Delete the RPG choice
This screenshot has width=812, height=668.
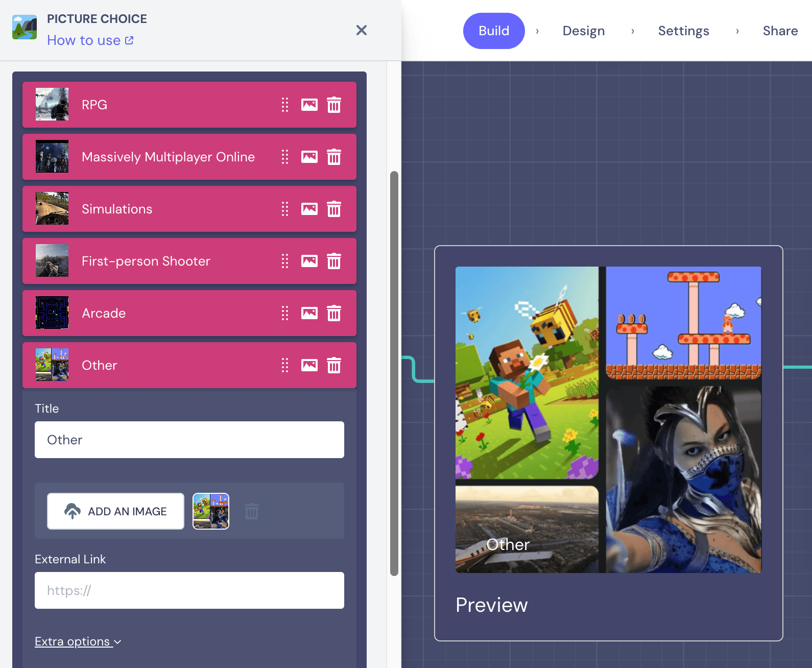[334, 105]
